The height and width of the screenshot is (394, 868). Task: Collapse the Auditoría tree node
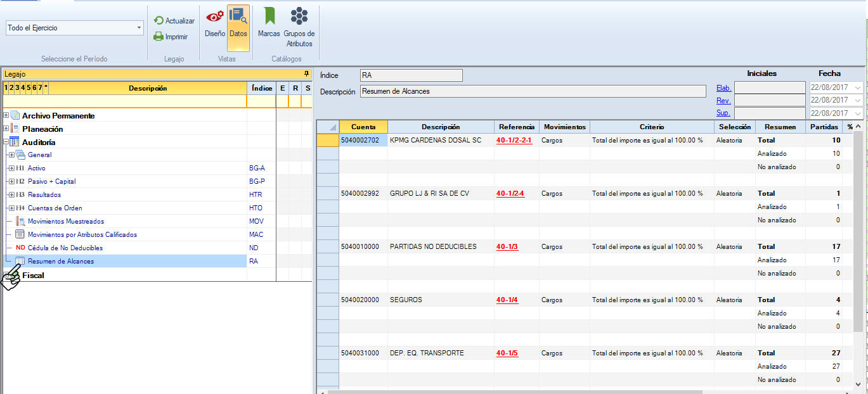pyautogui.click(x=6, y=143)
